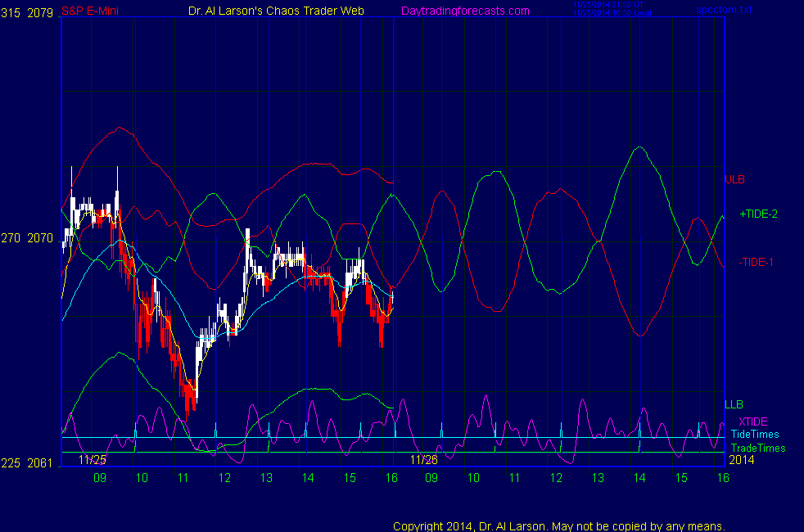Click the 09 hour label under 11/25

click(100, 478)
